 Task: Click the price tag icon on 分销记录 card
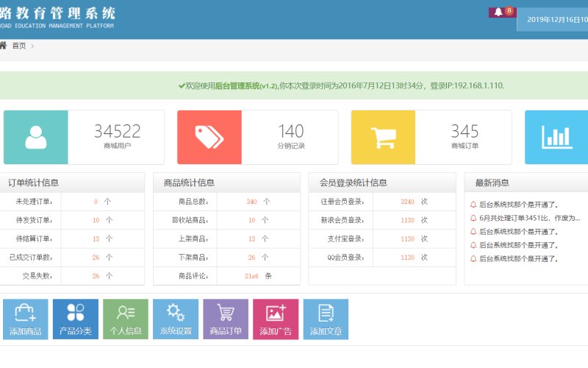coord(209,137)
